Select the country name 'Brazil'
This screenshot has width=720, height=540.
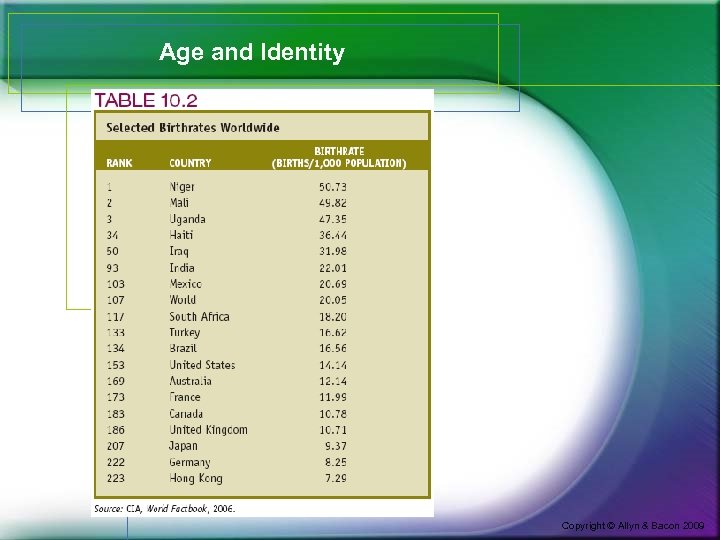tap(183, 348)
